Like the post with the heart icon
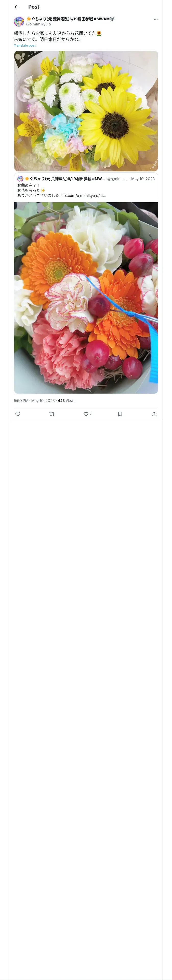 [86, 414]
